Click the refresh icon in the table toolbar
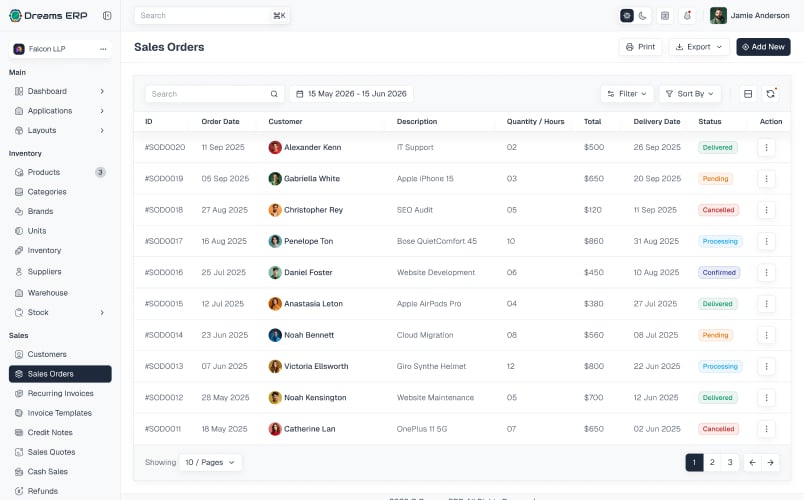804x500 pixels. click(x=770, y=94)
